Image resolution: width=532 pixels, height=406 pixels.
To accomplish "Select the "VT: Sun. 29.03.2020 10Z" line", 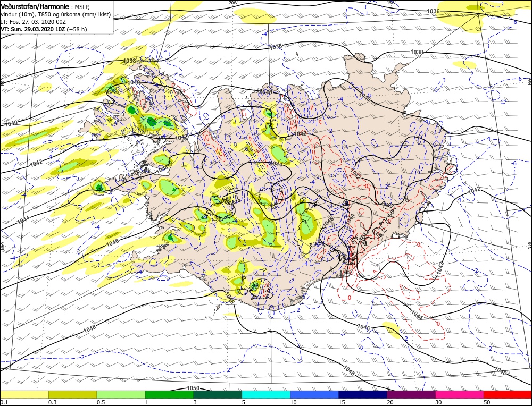I will pyautogui.click(x=33, y=29).
